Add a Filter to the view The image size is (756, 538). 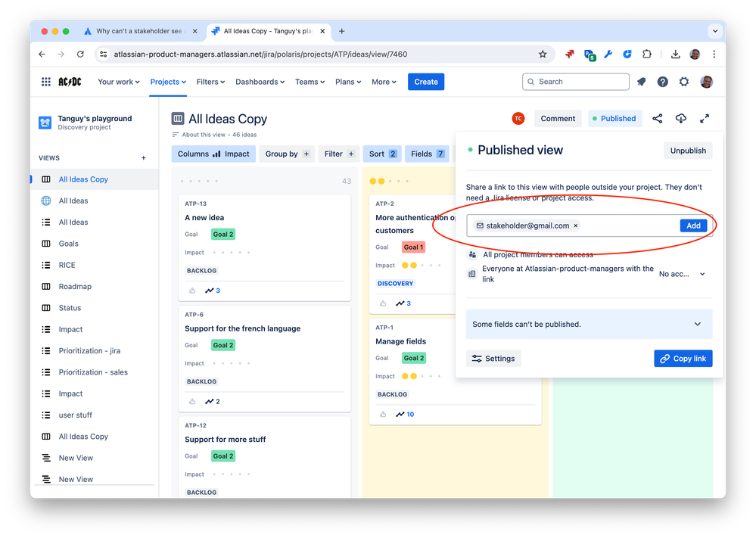click(339, 154)
